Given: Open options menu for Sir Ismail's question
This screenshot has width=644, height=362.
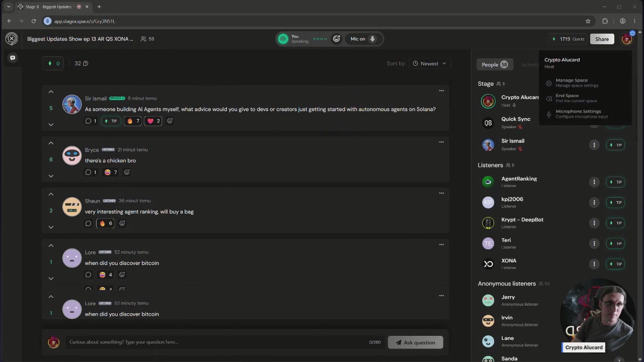Looking at the screenshot, I should click(x=441, y=90).
